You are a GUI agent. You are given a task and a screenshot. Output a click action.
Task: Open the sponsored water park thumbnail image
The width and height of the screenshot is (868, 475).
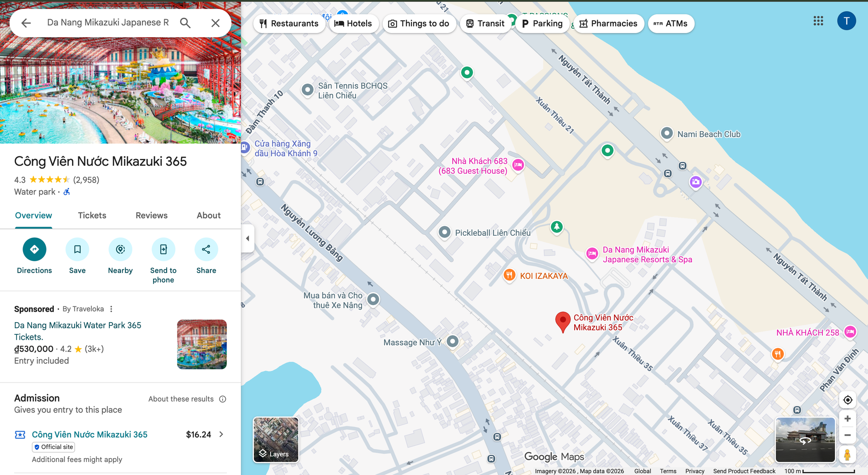(x=202, y=344)
